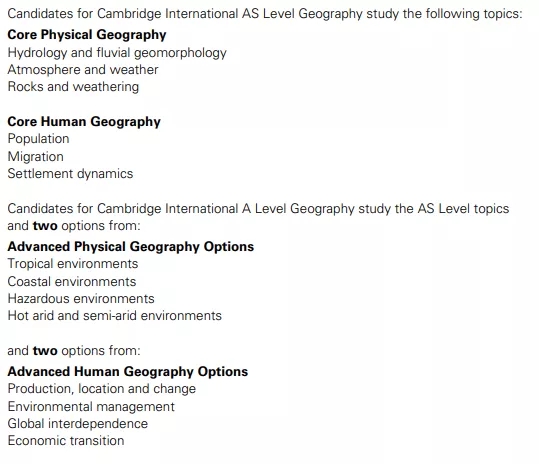Click Coastal environments option text

tap(72, 281)
